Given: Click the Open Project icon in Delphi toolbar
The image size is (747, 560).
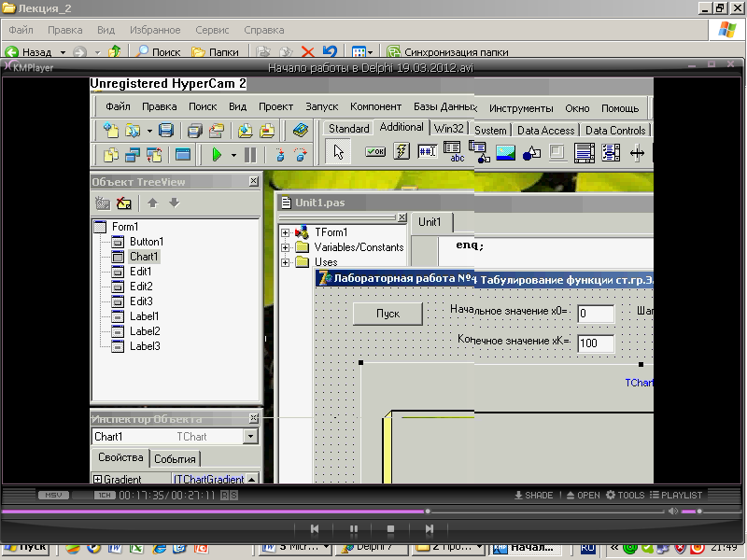Looking at the screenshot, I should pos(217,130).
